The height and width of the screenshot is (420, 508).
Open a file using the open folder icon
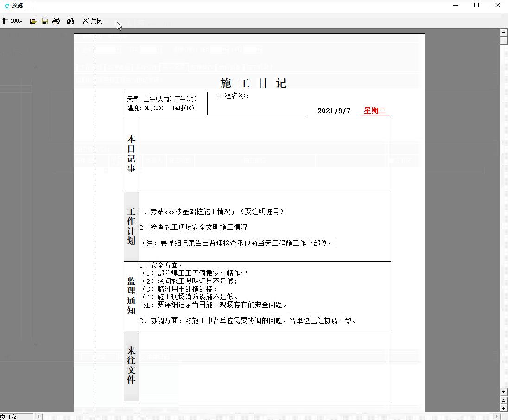(x=33, y=20)
